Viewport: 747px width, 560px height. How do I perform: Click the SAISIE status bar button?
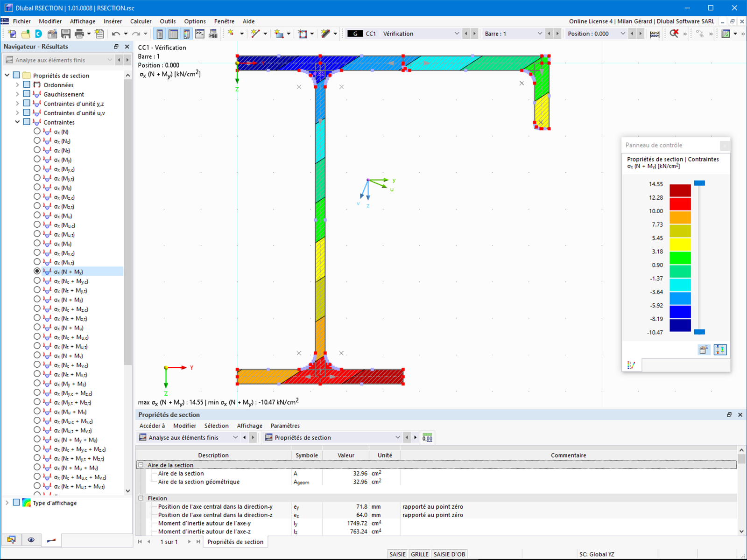(x=398, y=554)
